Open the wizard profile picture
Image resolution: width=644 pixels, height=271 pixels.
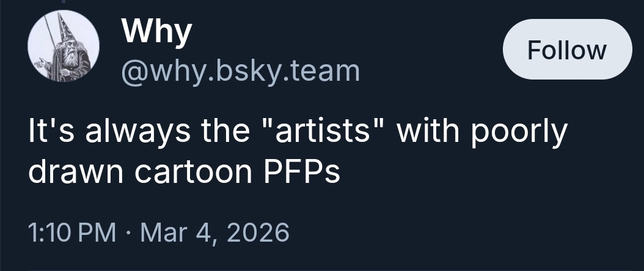[64, 48]
